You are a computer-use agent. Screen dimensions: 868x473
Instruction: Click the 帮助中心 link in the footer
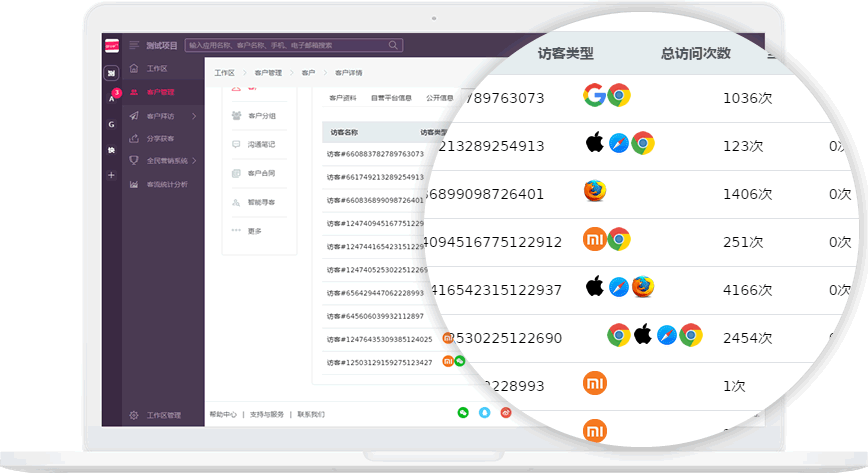pyautogui.click(x=223, y=414)
